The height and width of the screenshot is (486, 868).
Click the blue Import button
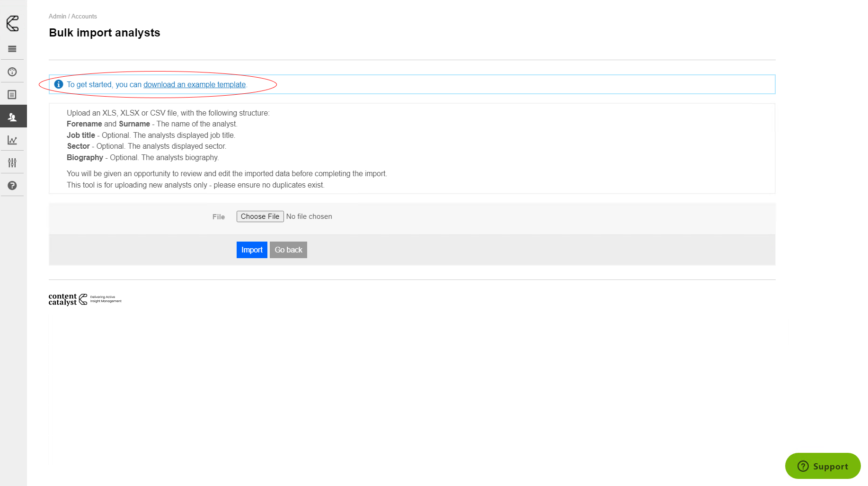pos(252,250)
